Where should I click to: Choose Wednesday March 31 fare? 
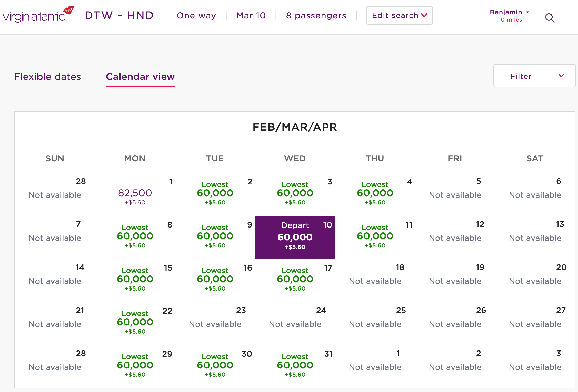point(295,366)
